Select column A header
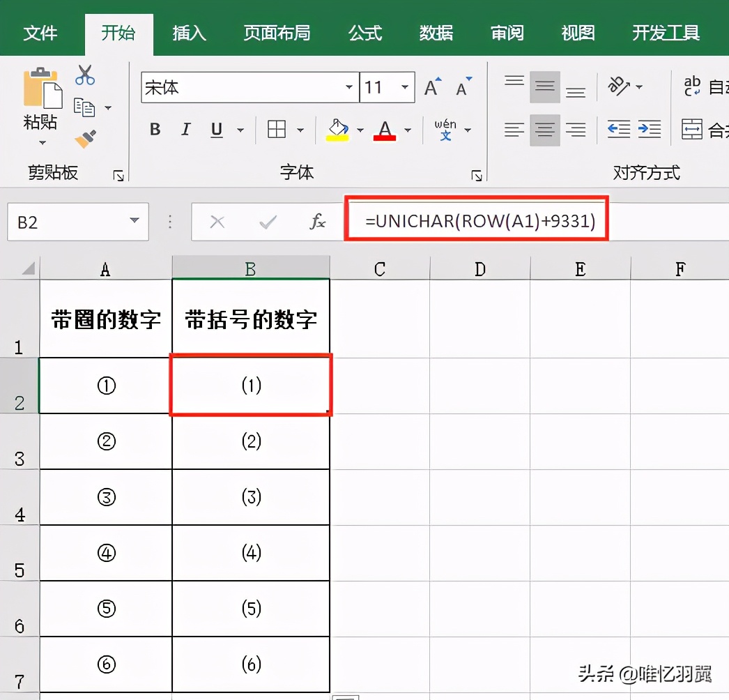Viewport: 729px width, 700px height. click(105, 268)
